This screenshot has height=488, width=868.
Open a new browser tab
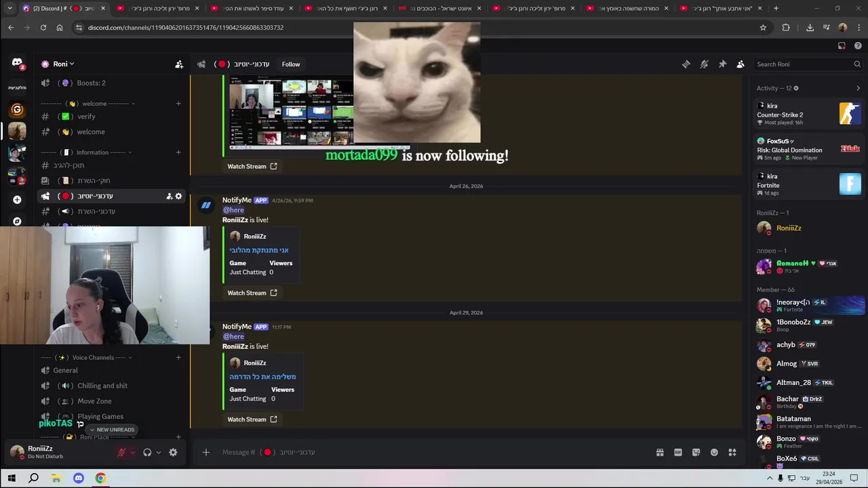coord(776,8)
